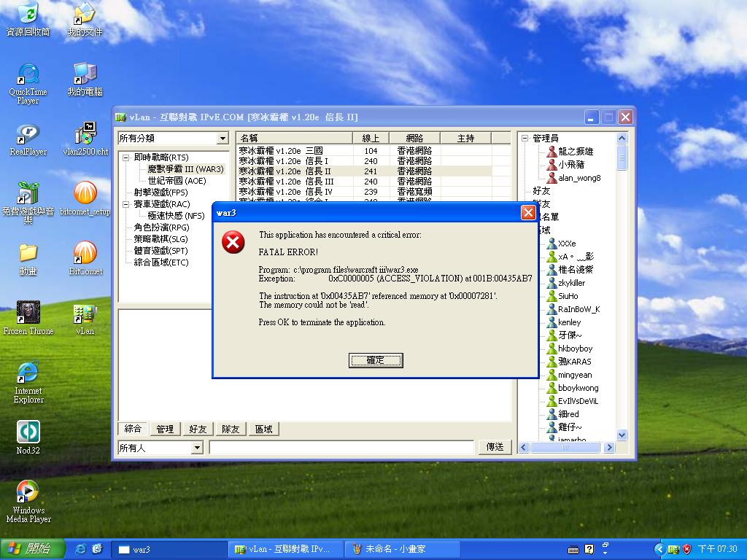Click the 傳送 send button in vLan
This screenshot has height=560, width=747.
coord(495,447)
